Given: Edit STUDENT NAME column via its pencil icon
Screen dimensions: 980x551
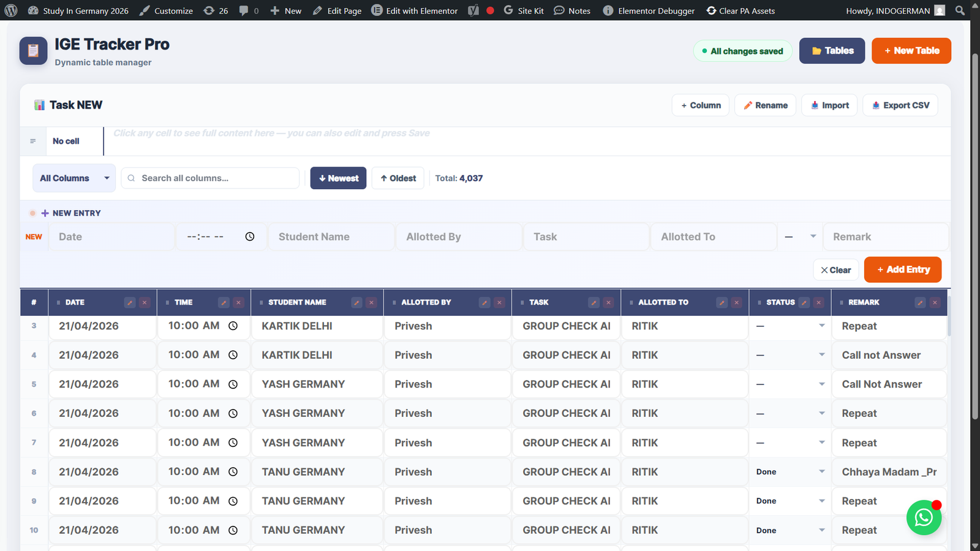Looking at the screenshot, I should point(357,302).
